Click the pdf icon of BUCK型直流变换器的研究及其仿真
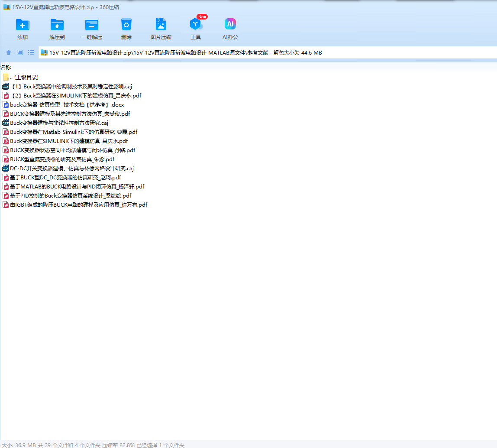This screenshot has height=448, width=497. 6,159
